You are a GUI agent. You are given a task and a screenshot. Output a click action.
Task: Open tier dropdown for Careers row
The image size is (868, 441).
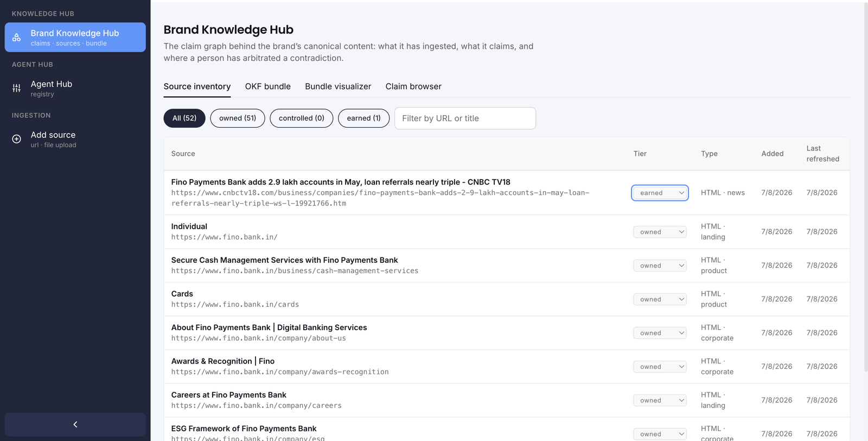(x=660, y=400)
